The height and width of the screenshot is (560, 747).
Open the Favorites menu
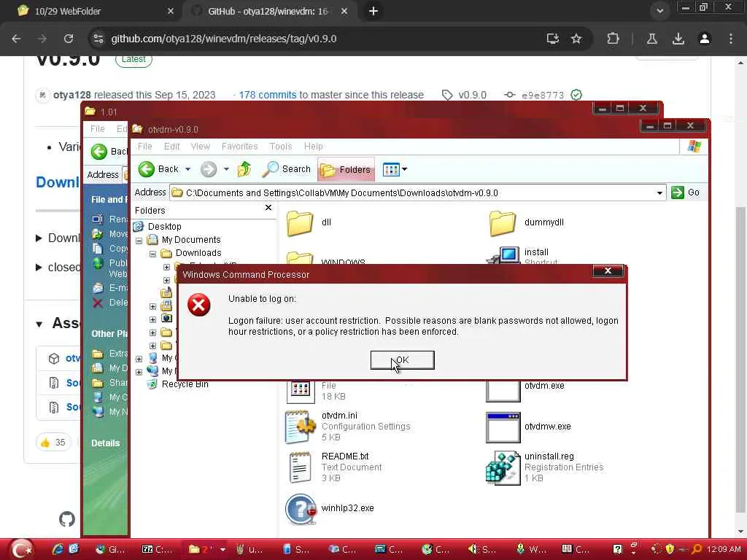[x=239, y=146]
